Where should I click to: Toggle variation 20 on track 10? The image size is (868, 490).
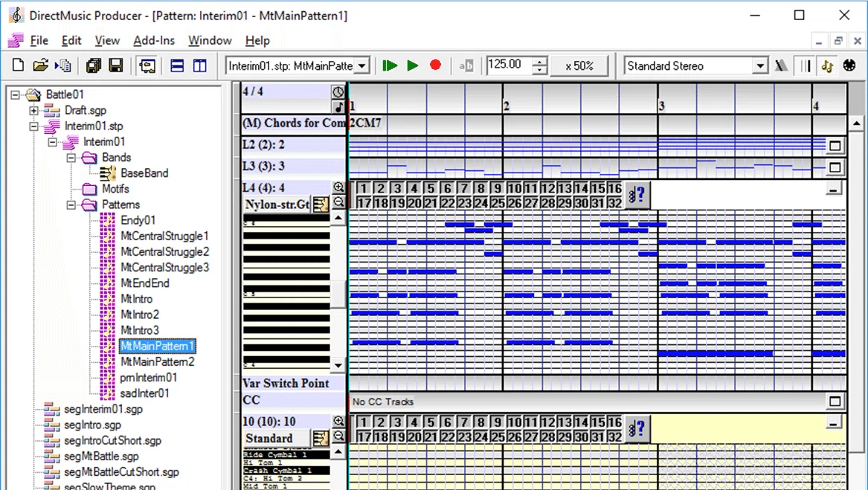(414, 436)
